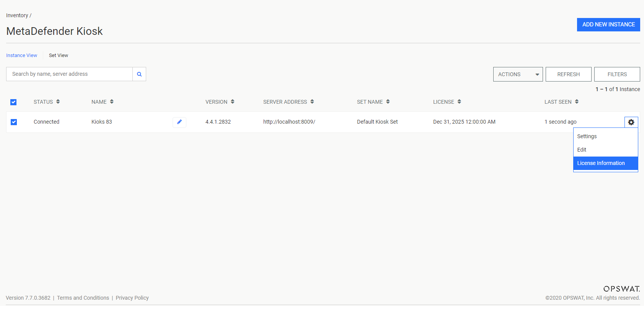Sort by Version column arrows
Viewport: 644px width, 333px height.
pos(233,102)
